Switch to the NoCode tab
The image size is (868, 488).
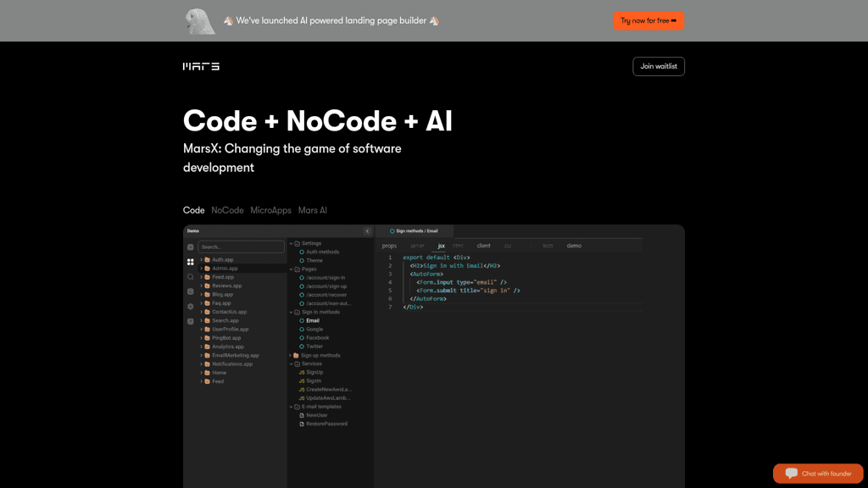coord(227,210)
